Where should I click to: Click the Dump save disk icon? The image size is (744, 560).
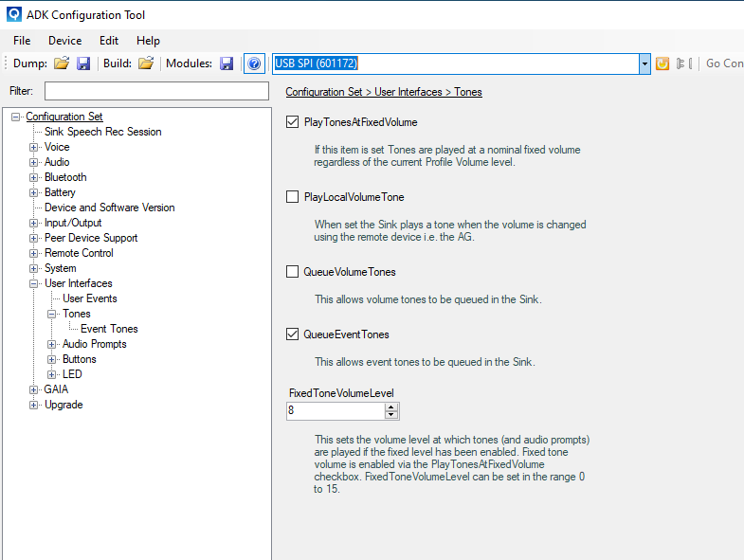coord(83,63)
